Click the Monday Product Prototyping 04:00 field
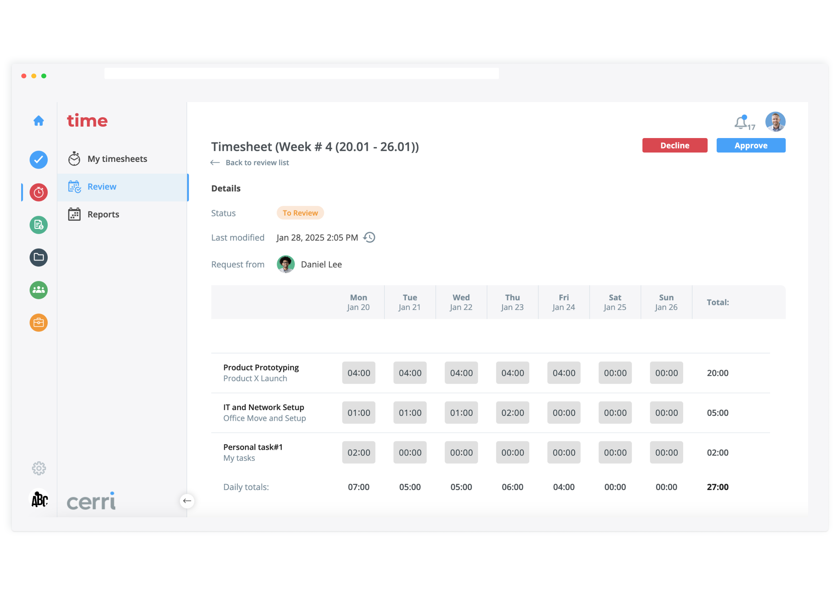This screenshot has height=616, width=840. 359,373
